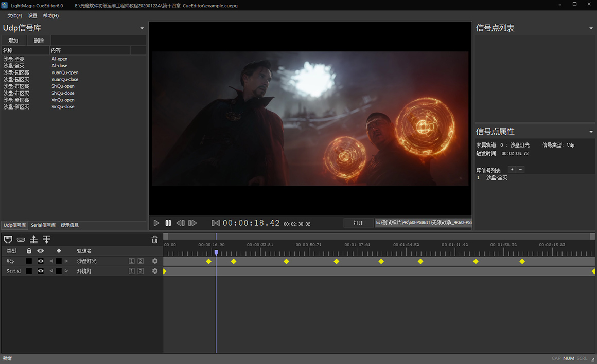
Task: Open the 文件(F) menu
Action: tap(14, 16)
